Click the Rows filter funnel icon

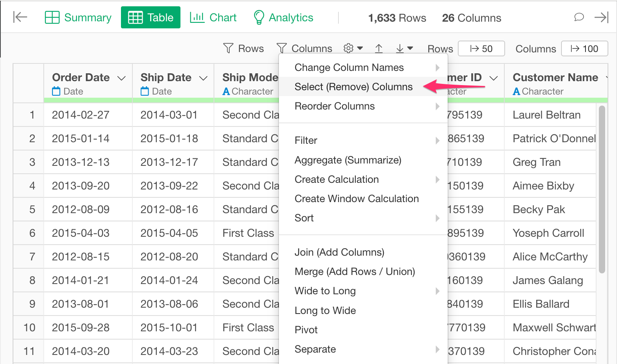click(228, 48)
